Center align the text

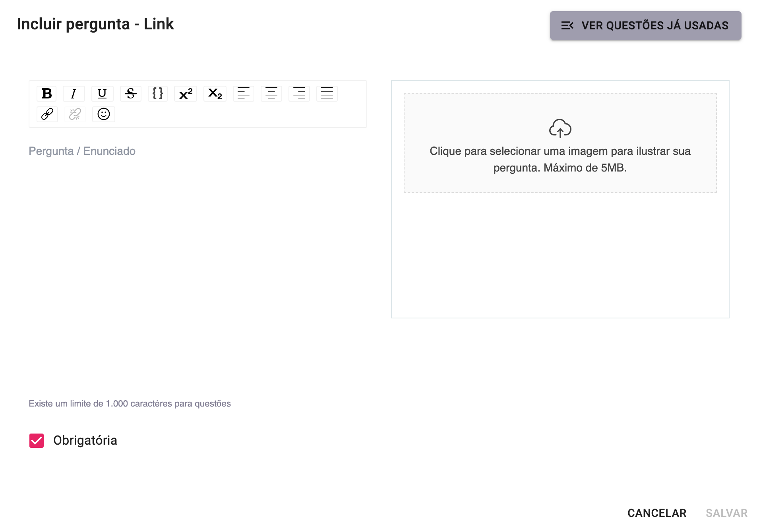271,94
